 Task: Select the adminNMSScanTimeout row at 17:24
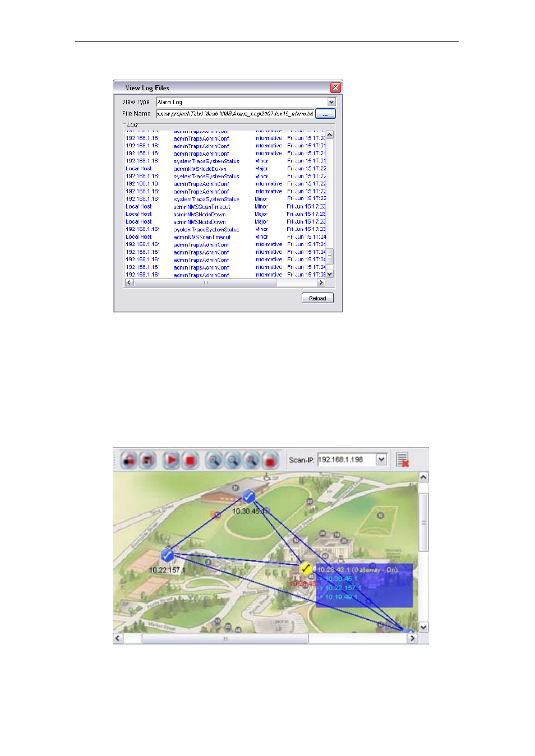tap(225, 237)
